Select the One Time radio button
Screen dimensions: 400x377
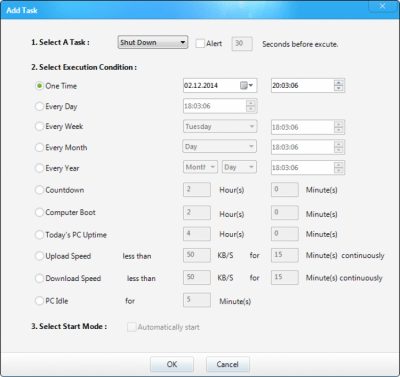39,86
